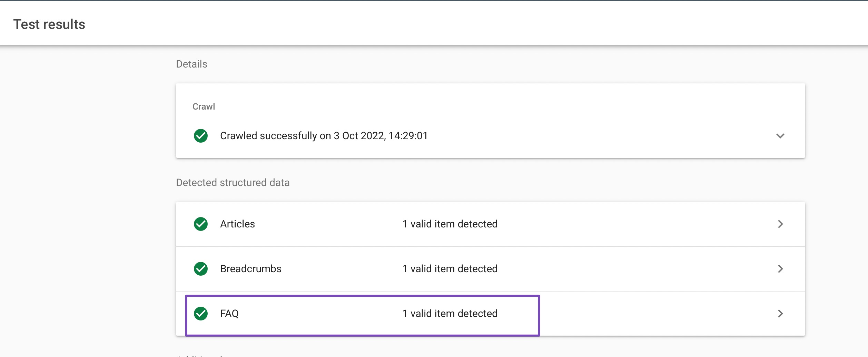Image resolution: width=868 pixels, height=357 pixels.
Task: Click Breadcrumbs '1 valid item detected' text
Action: pos(450,269)
